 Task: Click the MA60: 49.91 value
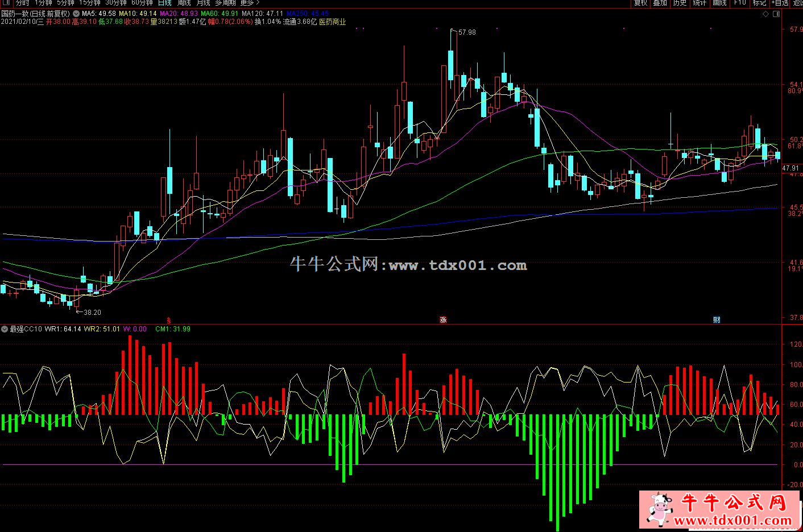(x=220, y=14)
